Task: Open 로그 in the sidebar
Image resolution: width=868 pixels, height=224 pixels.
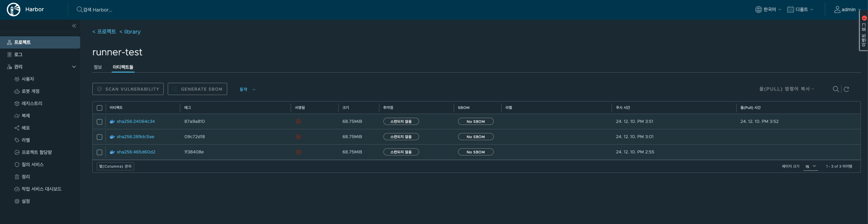Action: coord(40,55)
